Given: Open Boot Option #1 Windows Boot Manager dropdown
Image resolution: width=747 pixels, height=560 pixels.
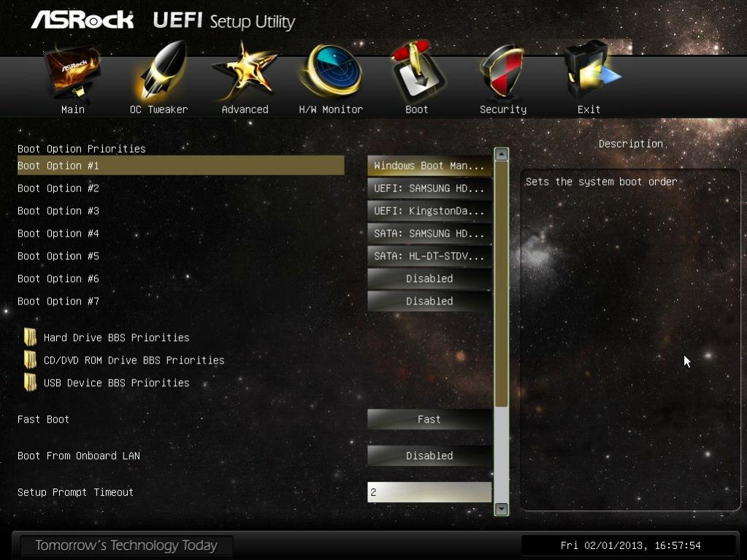Looking at the screenshot, I should click(429, 166).
